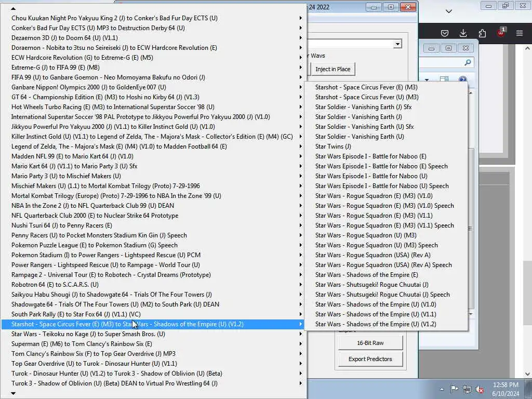The image size is (532, 399).
Task: Open South Park Rally to Star Fox 64 range
Action: click(154, 314)
